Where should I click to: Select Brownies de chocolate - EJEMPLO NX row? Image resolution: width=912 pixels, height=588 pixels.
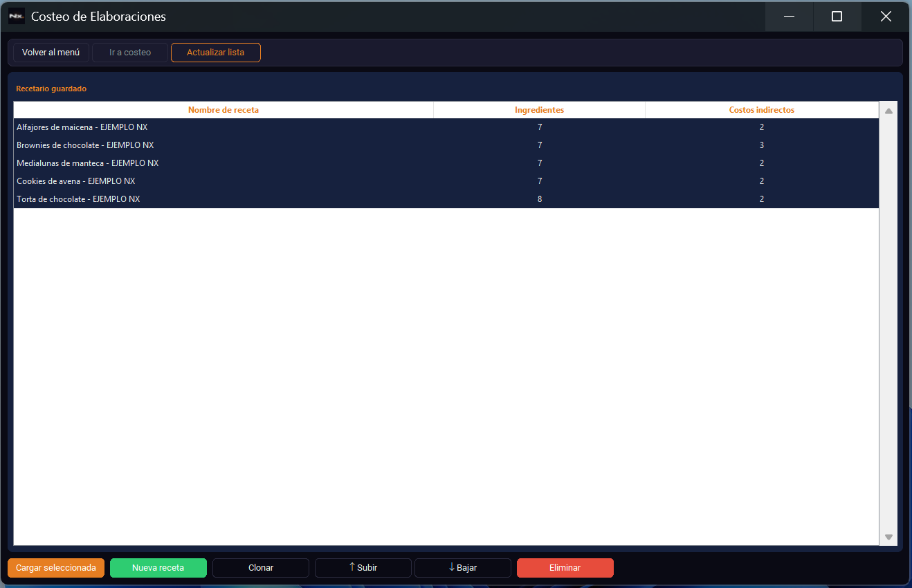click(446, 145)
